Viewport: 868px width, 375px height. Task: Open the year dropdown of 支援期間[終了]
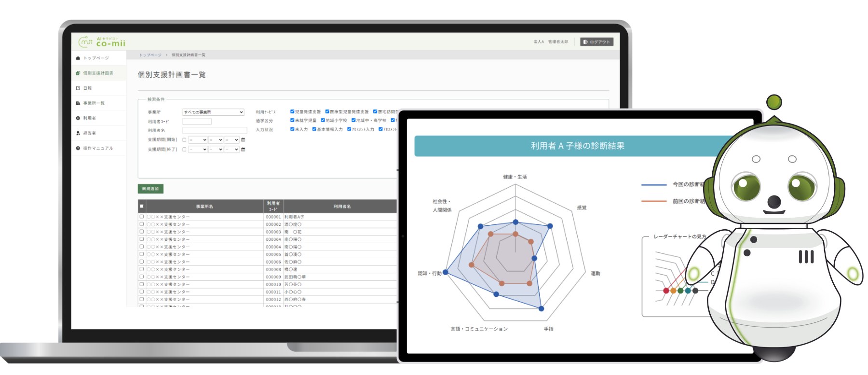tap(198, 150)
